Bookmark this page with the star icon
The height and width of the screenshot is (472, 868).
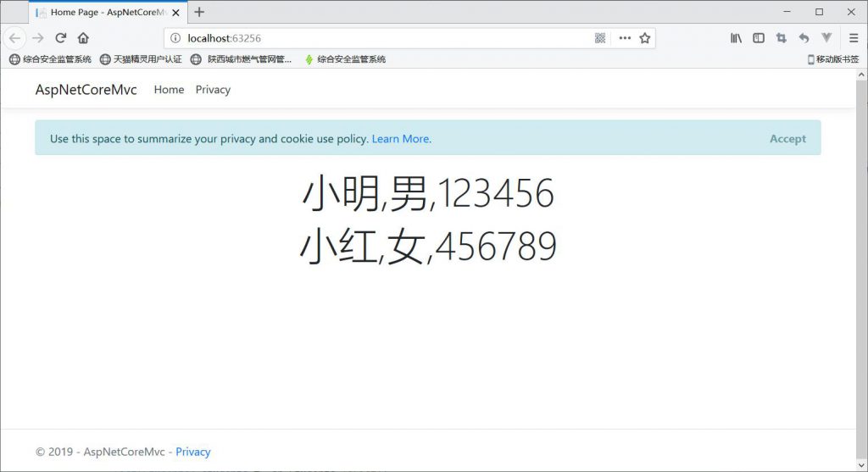pyautogui.click(x=645, y=38)
